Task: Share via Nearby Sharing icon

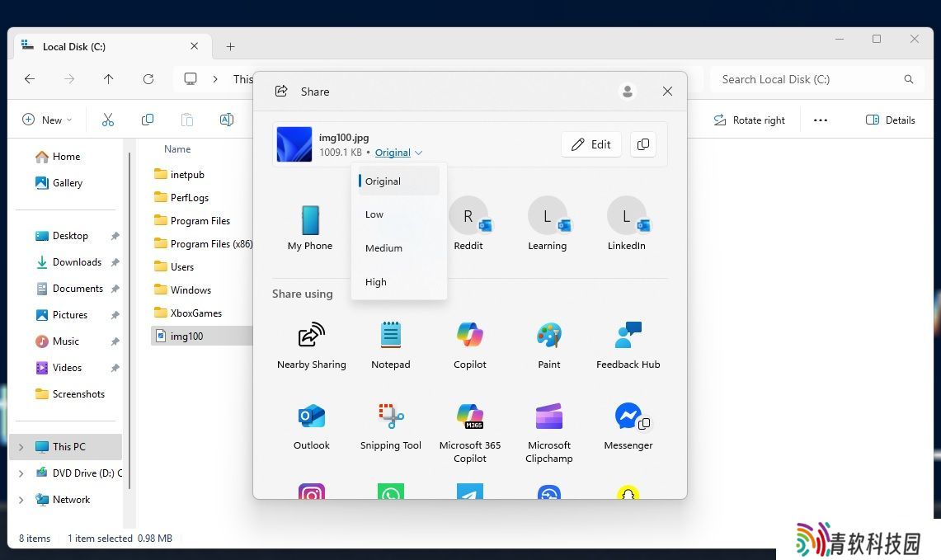Action: 311,336
